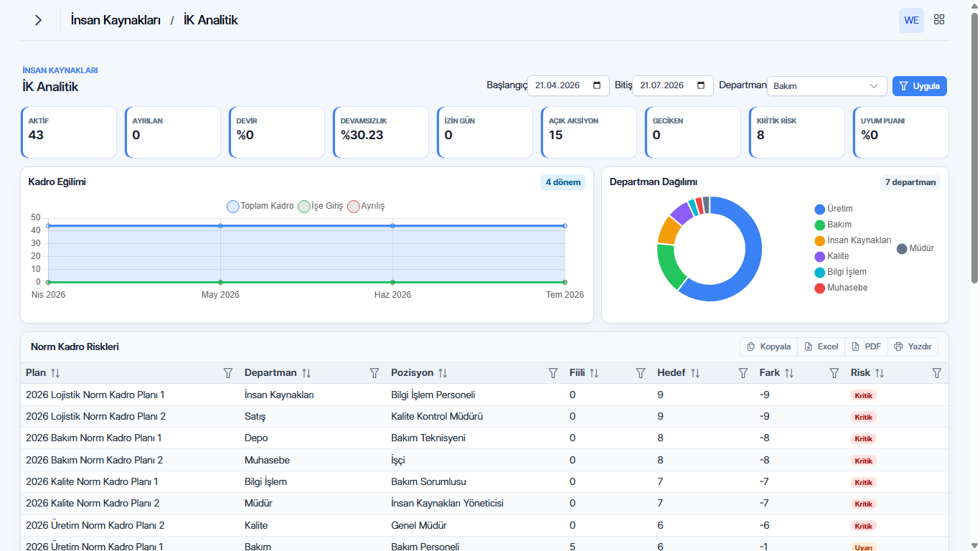Expand the sidebar with the chevron arrow
Screen dimensions: 980x551
point(39,20)
